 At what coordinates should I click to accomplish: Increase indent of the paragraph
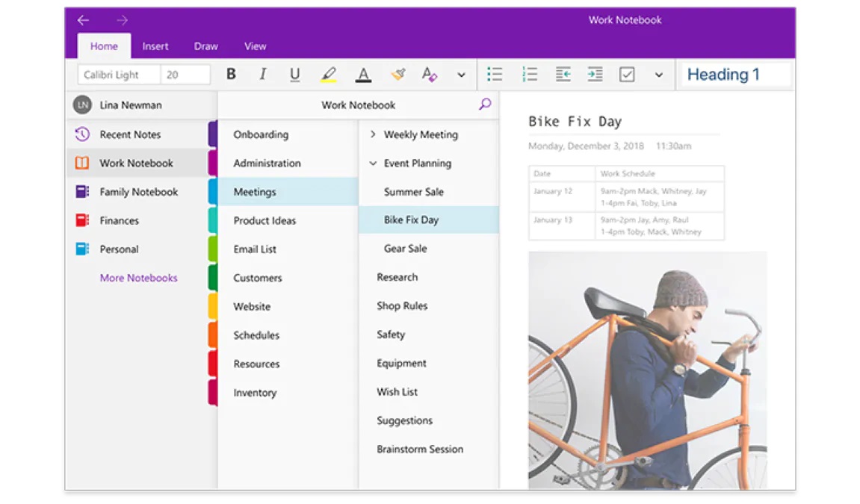tap(595, 75)
